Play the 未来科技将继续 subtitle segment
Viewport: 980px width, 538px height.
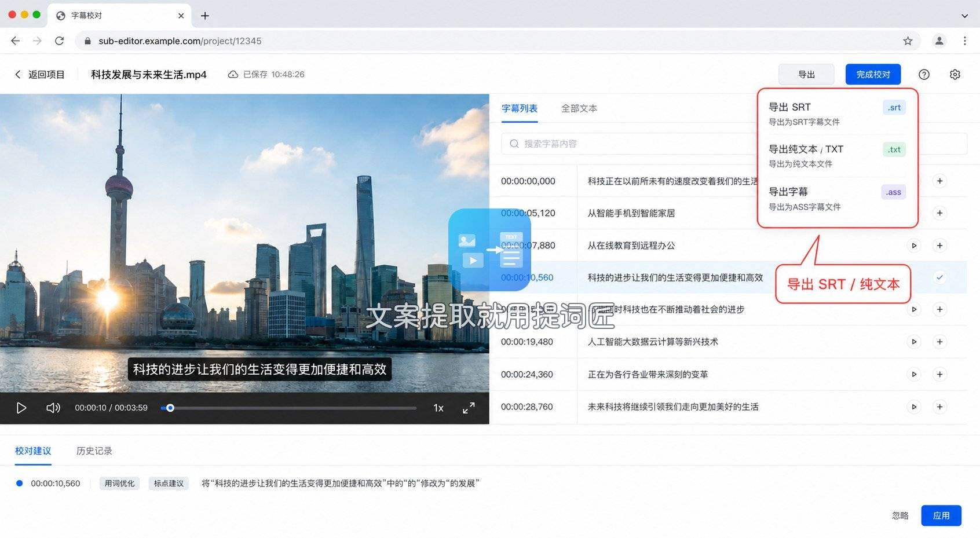[914, 407]
